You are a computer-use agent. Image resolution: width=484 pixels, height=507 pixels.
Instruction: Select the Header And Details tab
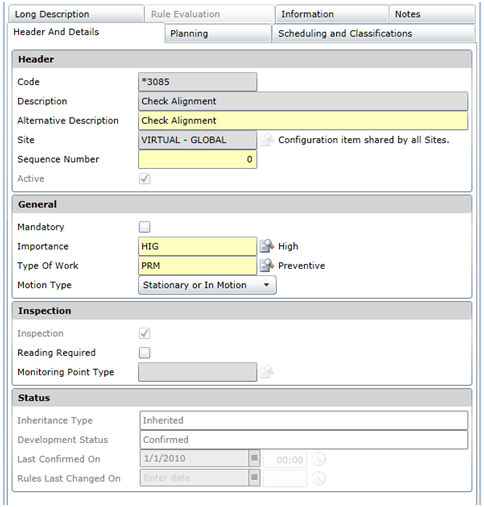pyautogui.click(x=86, y=32)
